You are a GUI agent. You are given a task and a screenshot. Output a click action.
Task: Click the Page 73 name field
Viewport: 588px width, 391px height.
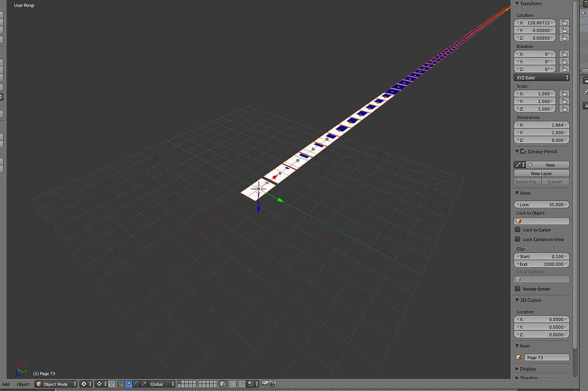547,357
